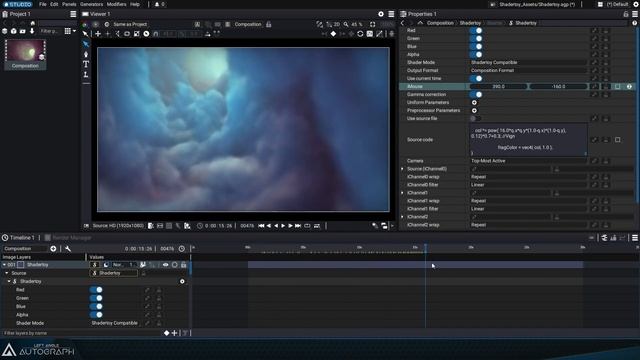Add a layer with timeline plus button
Viewport: 640px width, 360px height.
click(53, 249)
